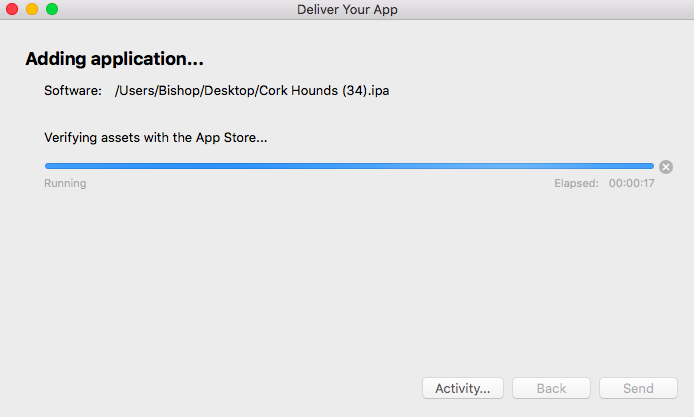This screenshot has width=694, height=417.
Task: Click the word 'Verifying' in status line
Action: tap(74, 137)
